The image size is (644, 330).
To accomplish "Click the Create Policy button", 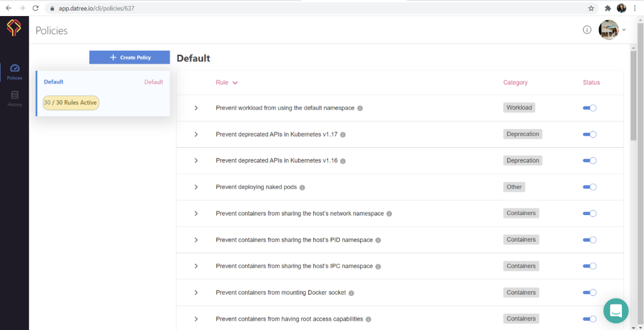I will [x=129, y=57].
